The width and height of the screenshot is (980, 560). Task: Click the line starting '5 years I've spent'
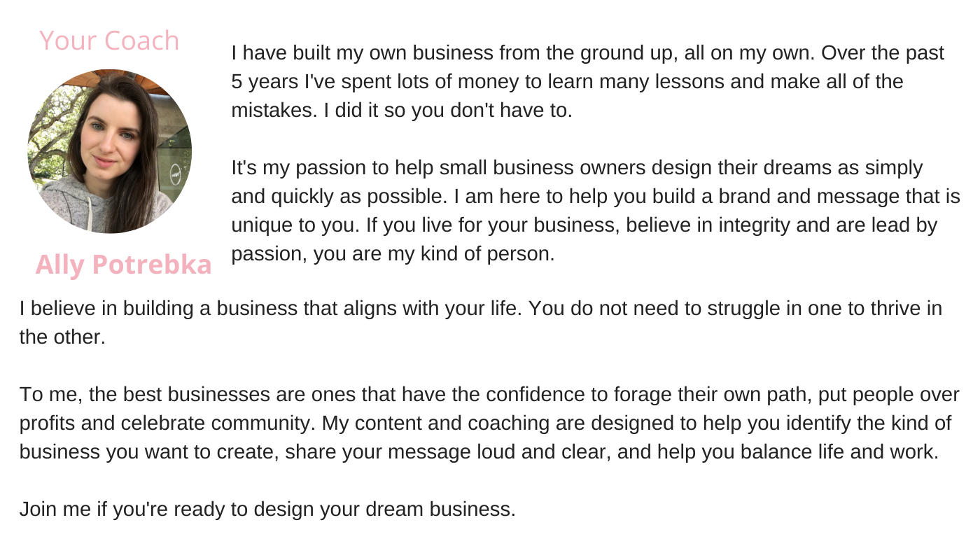[x=567, y=82]
